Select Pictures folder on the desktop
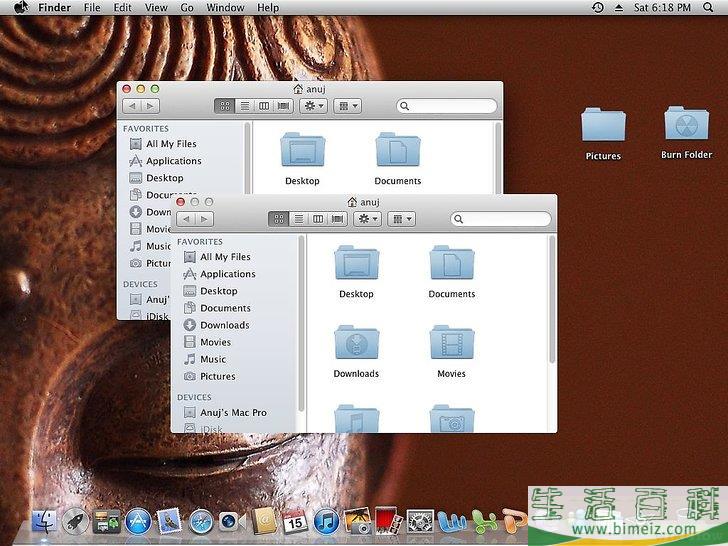This screenshot has height=546, width=728. pos(603,134)
